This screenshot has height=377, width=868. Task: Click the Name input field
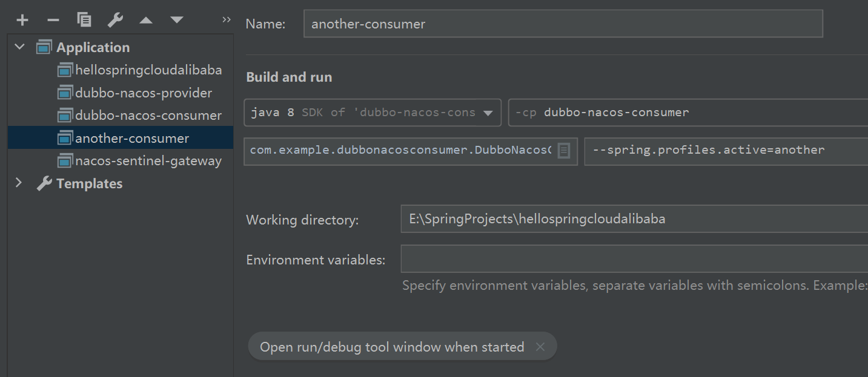[x=563, y=24]
